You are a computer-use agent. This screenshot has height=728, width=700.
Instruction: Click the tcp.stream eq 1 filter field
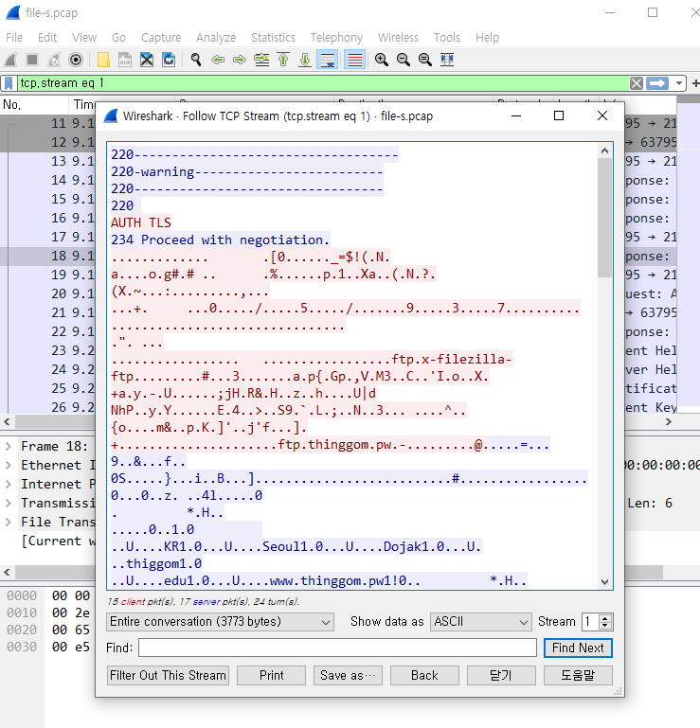[323, 83]
